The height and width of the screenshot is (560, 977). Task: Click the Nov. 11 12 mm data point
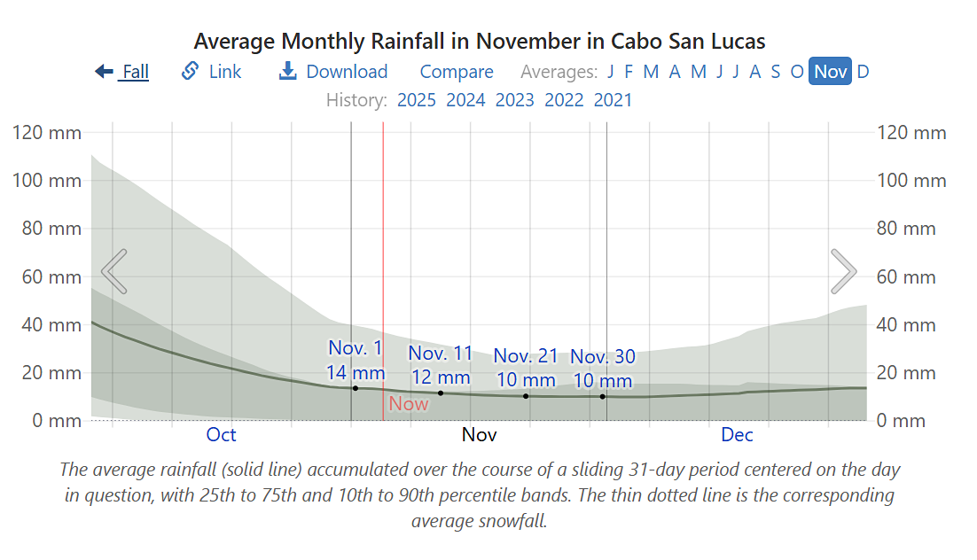[441, 392]
